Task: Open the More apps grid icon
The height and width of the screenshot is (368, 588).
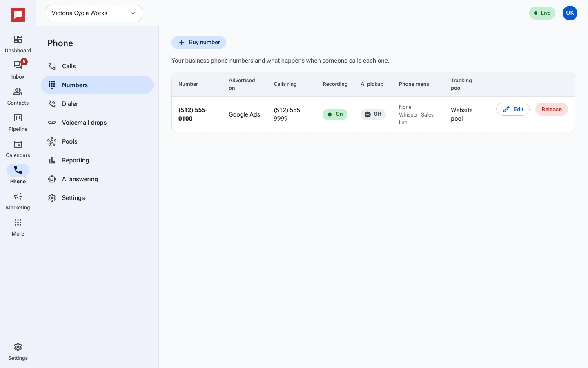Action: pos(18,227)
